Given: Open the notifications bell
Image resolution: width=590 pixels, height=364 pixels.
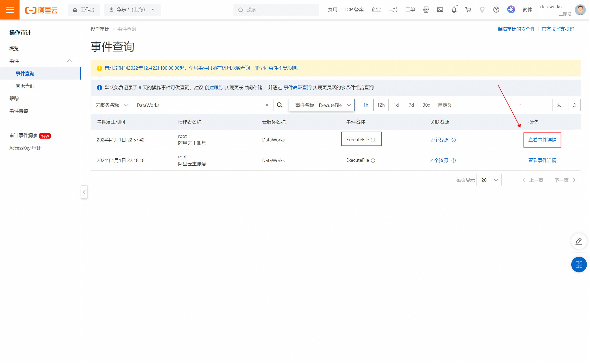Looking at the screenshot, I should [x=454, y=10].
